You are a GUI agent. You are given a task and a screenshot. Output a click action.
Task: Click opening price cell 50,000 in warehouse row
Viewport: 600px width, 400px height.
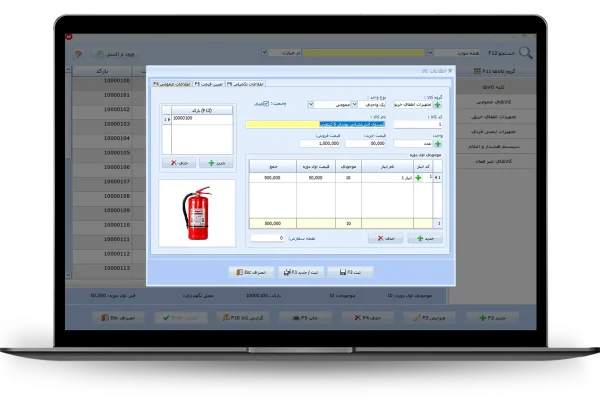coord(316,178)
